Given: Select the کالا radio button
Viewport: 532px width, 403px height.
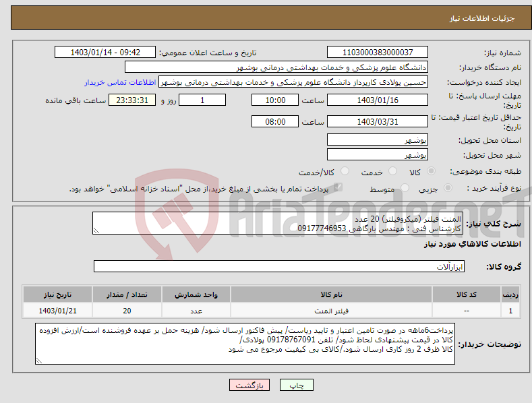Looking at the screenshot, I should 432,171.
